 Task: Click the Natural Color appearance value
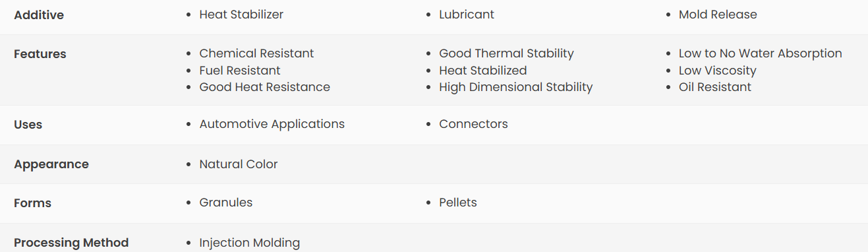tap(239, 164)
